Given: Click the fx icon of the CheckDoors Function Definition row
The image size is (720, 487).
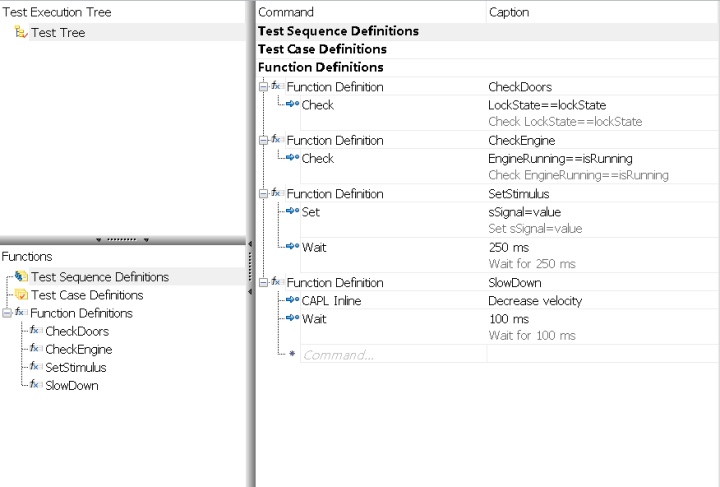Looking at the screenshot, I should [277, 86].
